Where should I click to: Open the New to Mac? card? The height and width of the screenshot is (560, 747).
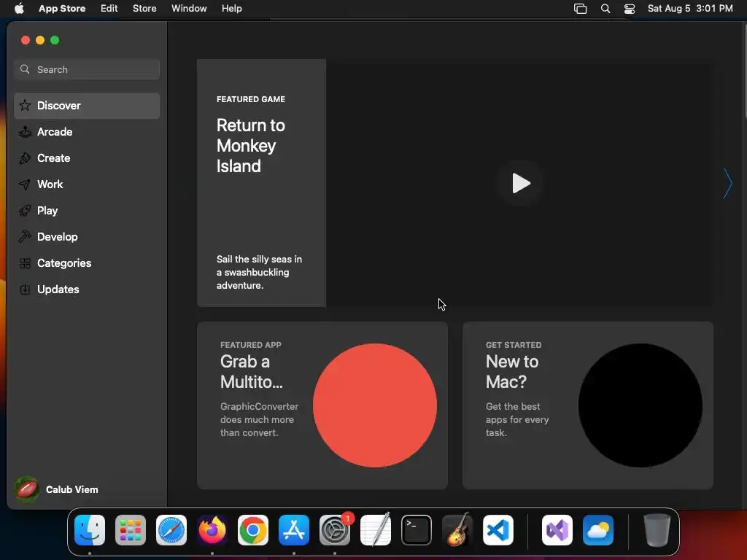coord(588,405)
